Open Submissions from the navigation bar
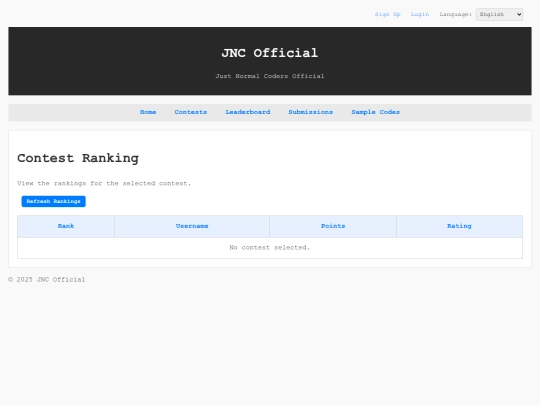Screen dimensions: 540x405 click(311, 112)
